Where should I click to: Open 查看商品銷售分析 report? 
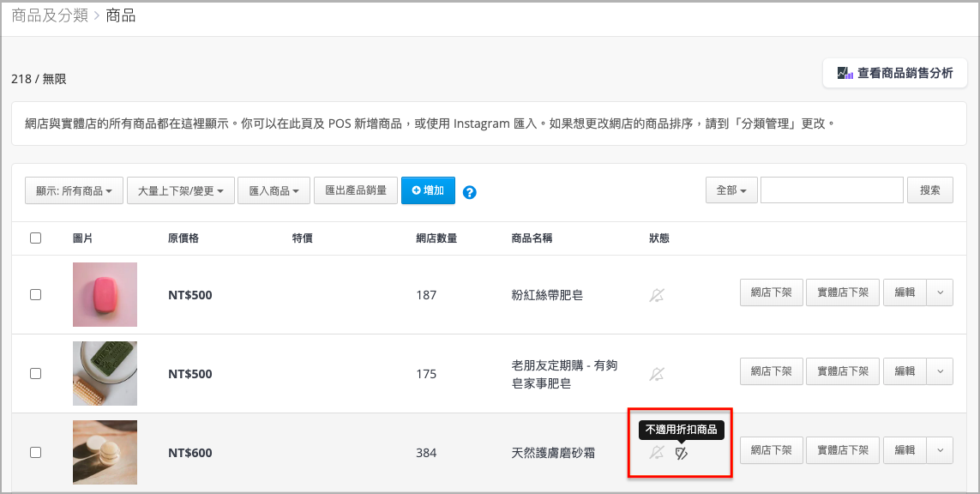click(895, 73)
